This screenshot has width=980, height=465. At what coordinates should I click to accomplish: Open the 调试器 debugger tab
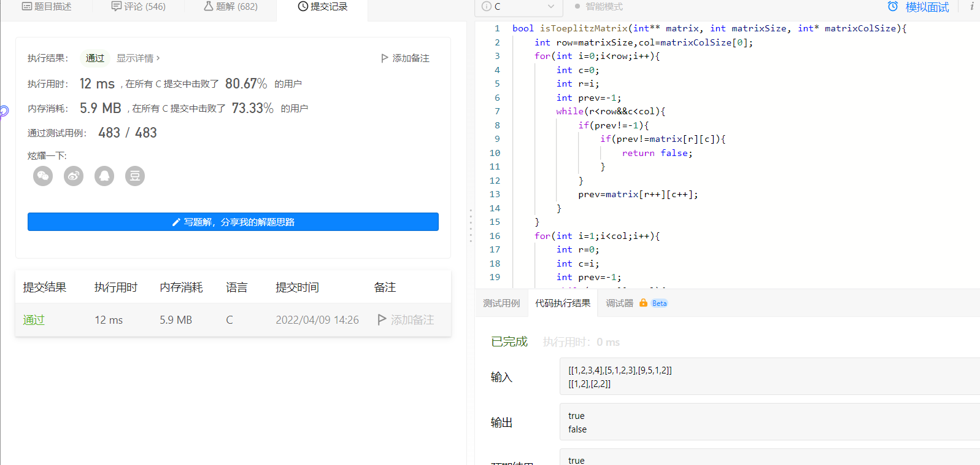click(x=619, y=303)
